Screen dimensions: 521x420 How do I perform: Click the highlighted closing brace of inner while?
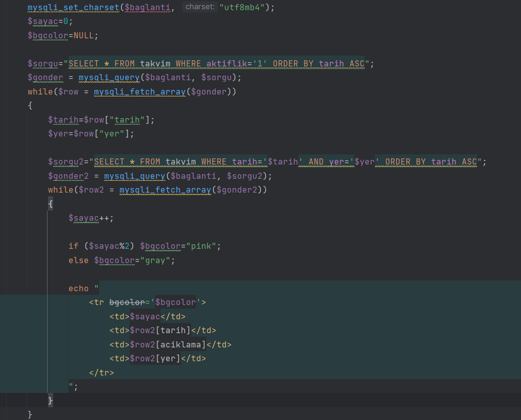tap(50, 401)
